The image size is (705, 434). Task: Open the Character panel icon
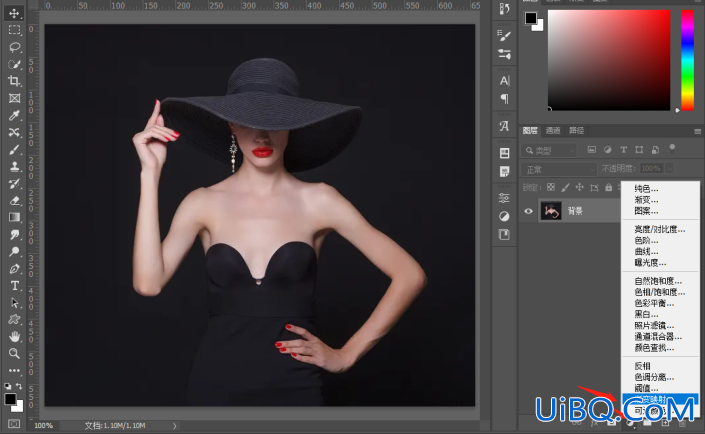(504, 81)
